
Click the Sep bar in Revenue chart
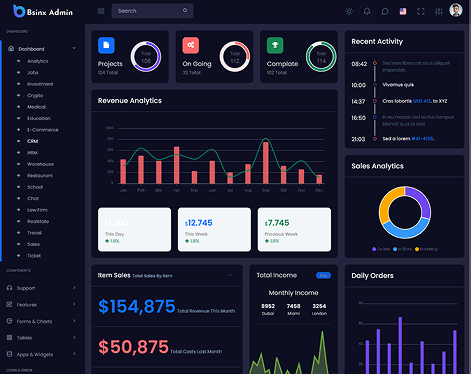pos(266,163)
